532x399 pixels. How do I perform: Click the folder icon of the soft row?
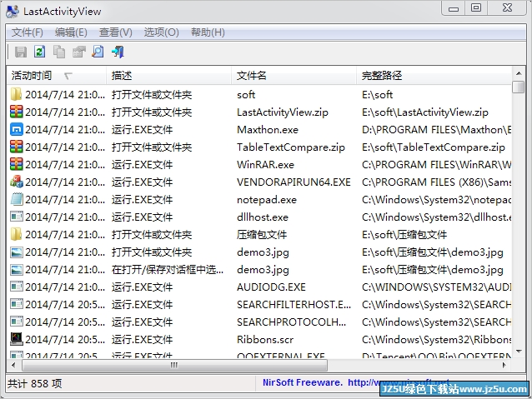16,94
